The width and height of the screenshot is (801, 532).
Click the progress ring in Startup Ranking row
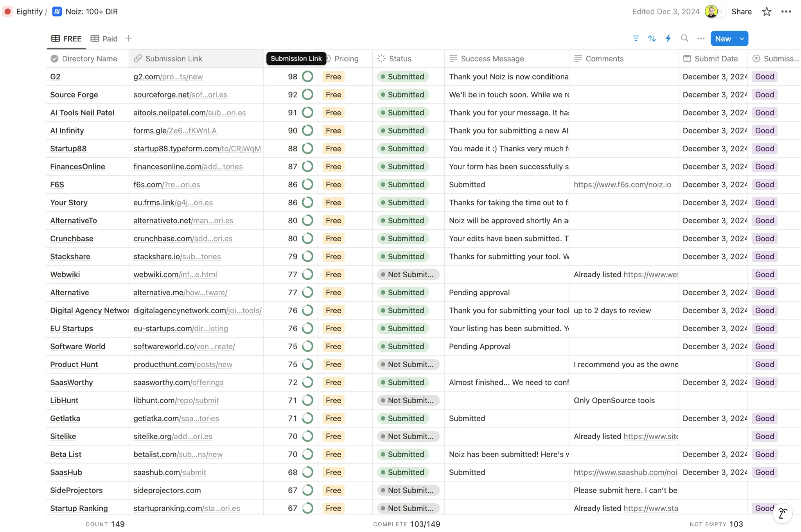click(x=308, y=508)
